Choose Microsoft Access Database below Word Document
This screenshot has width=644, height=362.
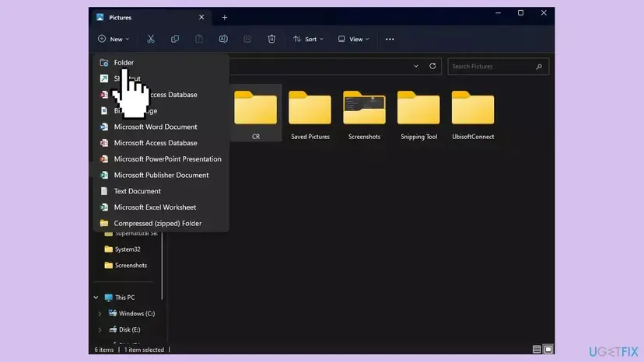[x=161, y=143]
